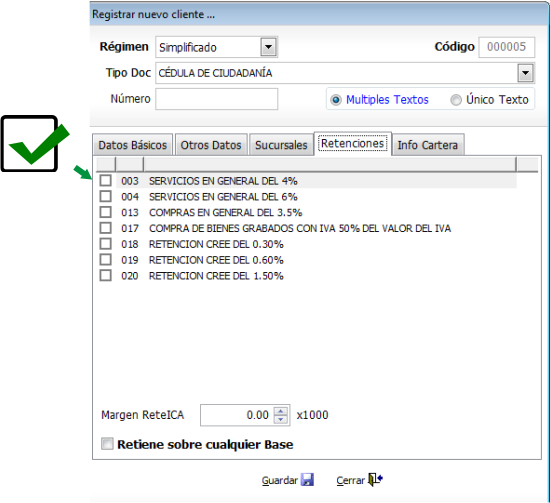Screen dimensions: 550x503
Task: Open the Régimen dropdown arrow
Action: coord(268,47)
